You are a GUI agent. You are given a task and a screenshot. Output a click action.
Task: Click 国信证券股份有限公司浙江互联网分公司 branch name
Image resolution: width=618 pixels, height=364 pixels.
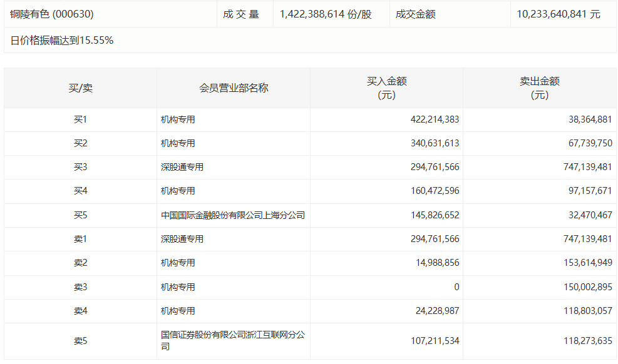click(x=233, y=341)
